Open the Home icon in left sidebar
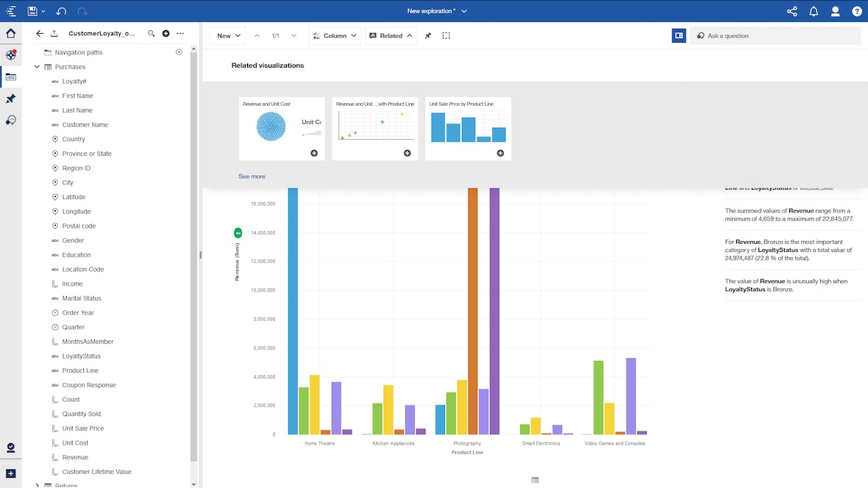 11,33
